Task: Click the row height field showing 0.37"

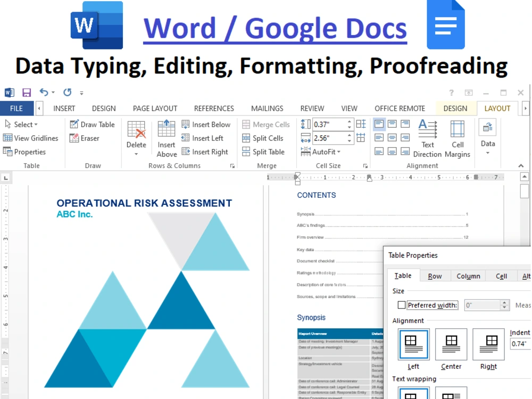Action: 329,124
